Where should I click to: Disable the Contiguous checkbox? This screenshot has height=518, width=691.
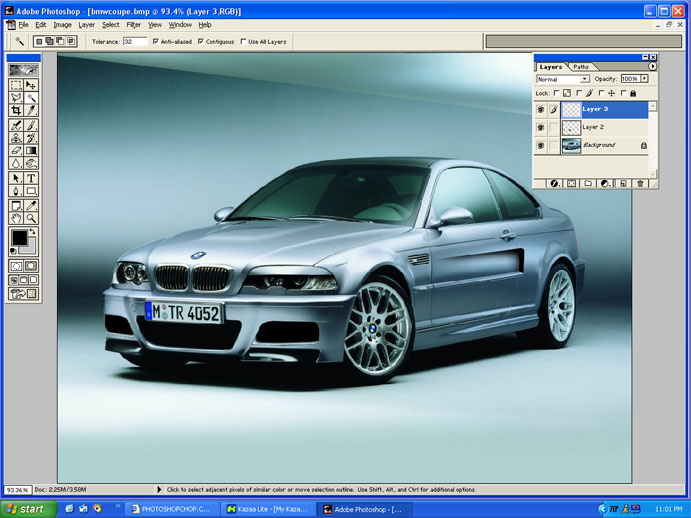[201, 42]
